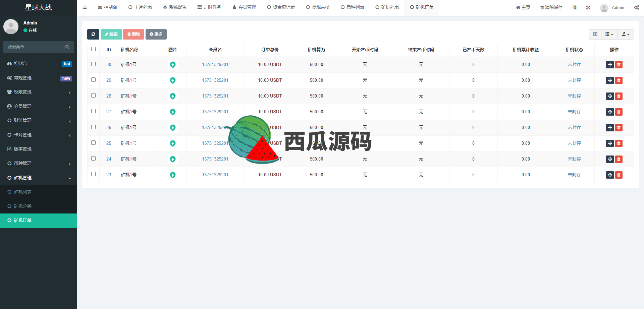Toggle the select-all header checkbox
Screen dimensions: 644x309
click(94, 49)
